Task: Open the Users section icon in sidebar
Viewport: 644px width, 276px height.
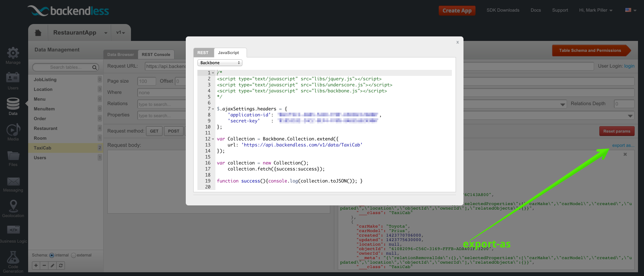Action: pyautogui.click(x=13, y=78)
